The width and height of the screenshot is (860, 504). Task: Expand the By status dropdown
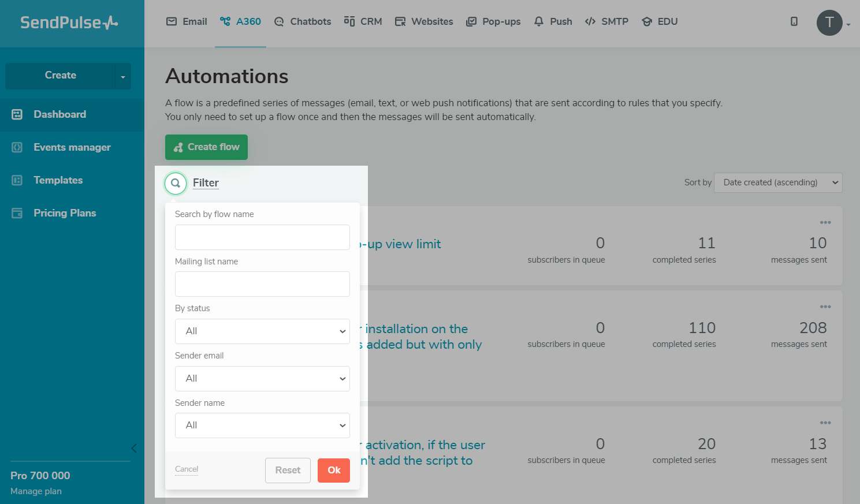pos(262,331)
